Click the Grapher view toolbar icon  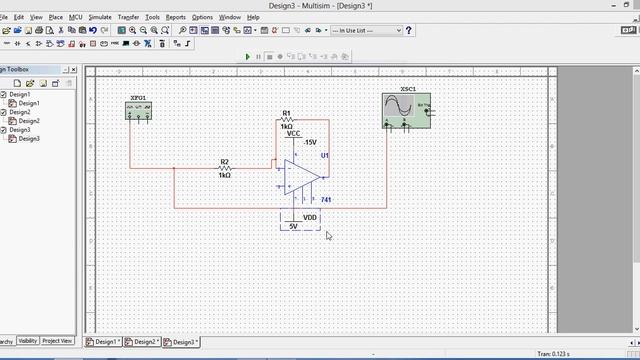pyautogui.click(x=247, y=31)
